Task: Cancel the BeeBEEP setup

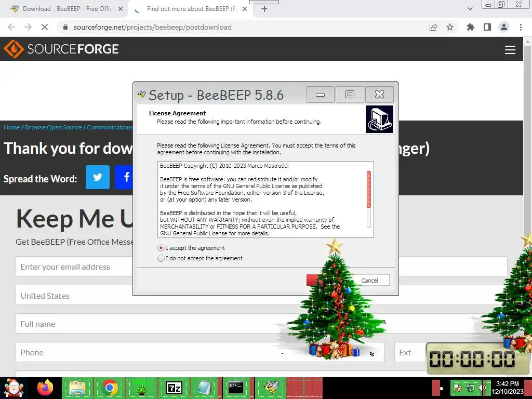Action: pyautogui.click(x=369, y=281)
